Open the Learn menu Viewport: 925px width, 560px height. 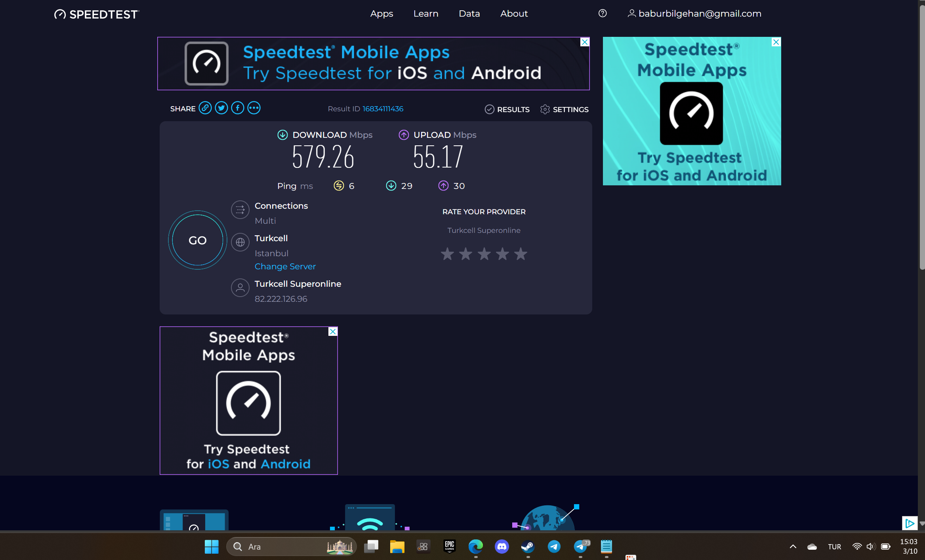[426, 13]
